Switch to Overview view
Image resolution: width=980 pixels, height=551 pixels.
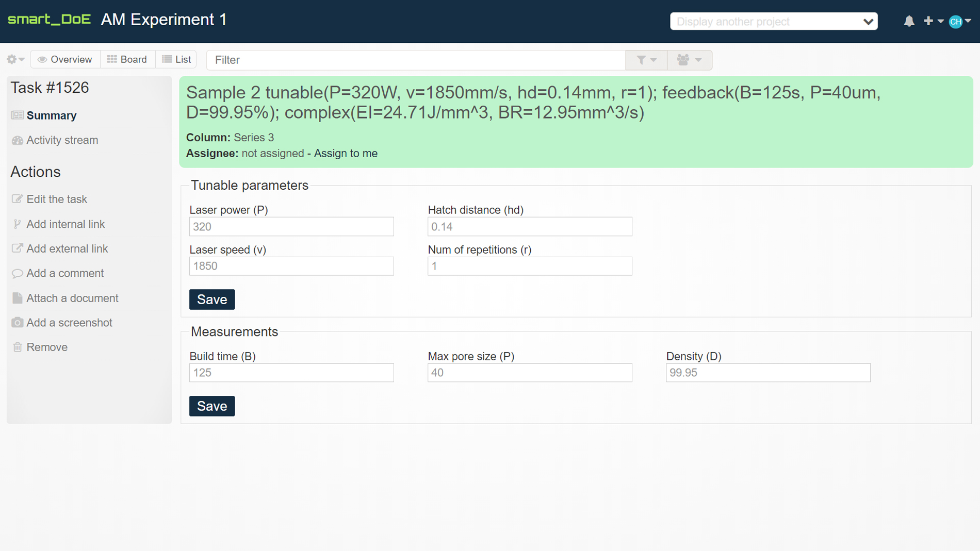(x=65, y=59)
